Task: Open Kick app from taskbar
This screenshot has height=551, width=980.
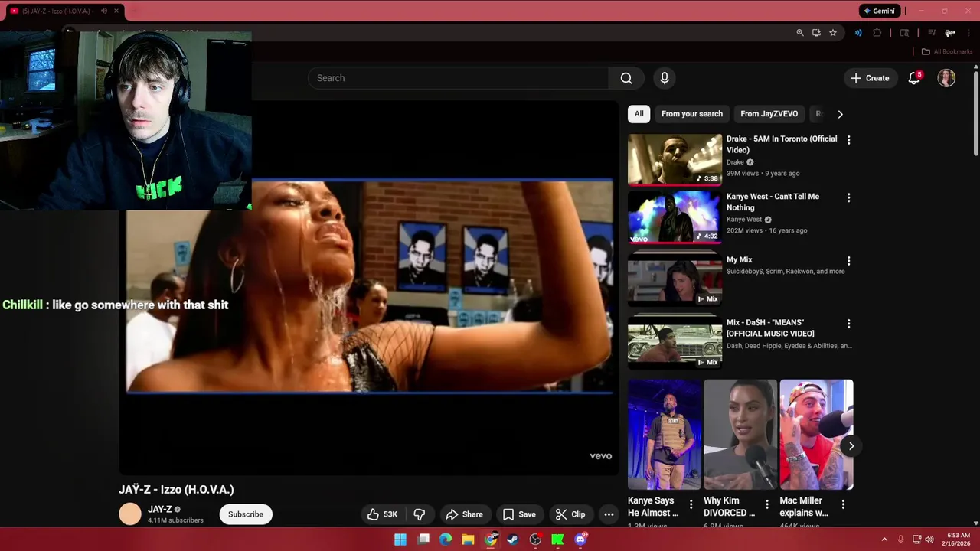Action: (558, 540)
